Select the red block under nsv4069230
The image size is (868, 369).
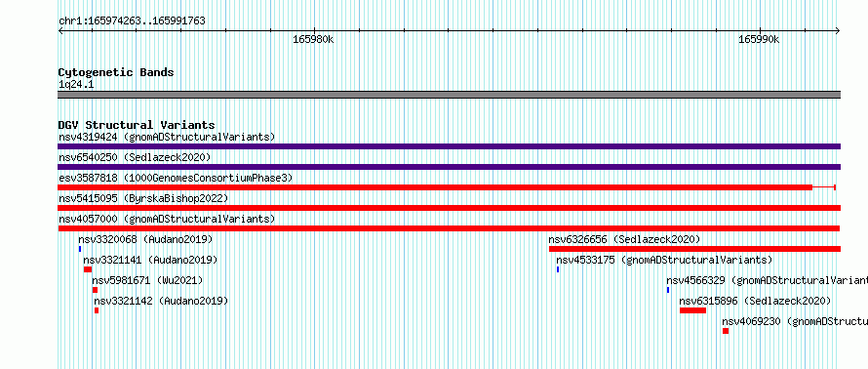point(726,331)
